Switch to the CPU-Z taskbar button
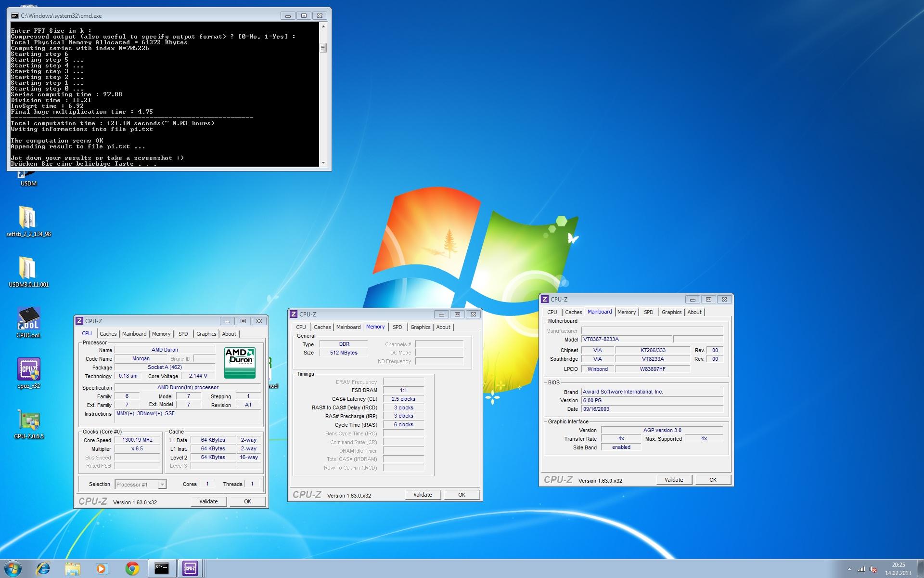 pos(190,569)
